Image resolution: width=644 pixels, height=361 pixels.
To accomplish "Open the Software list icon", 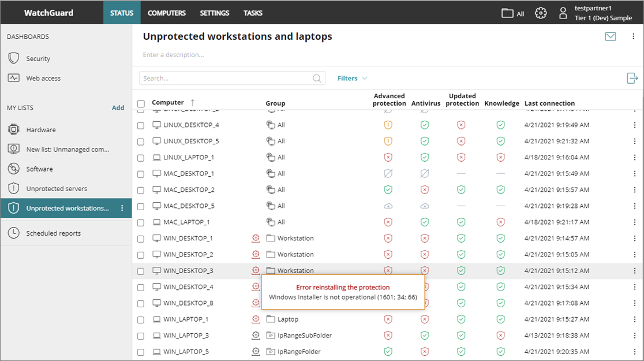I will pos(12,169).
